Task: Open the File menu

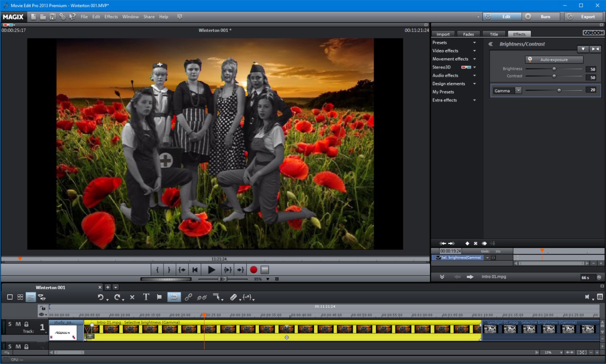Action: click(84, 17)
